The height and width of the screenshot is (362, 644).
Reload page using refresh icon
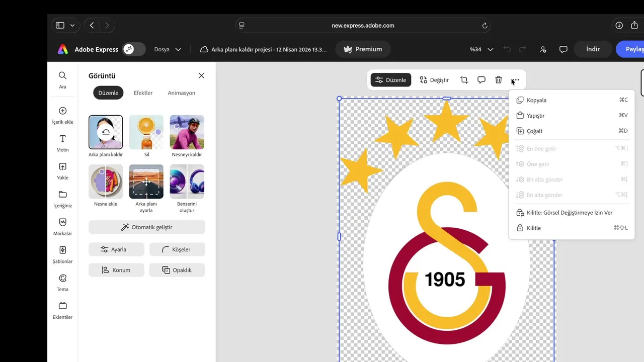(485, 25)
